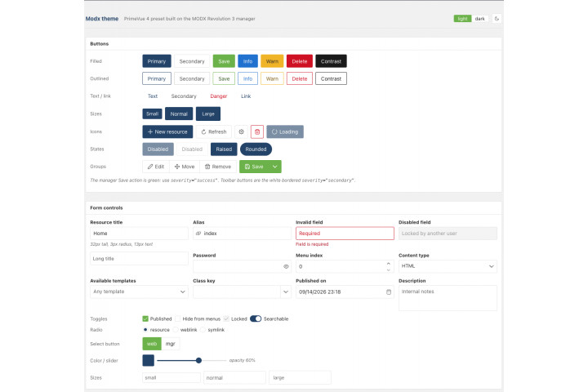Check the Hide from menus checkbox
Image resolution: width=588 pixels, height=392 pixels.
click(x=178, y=318)
